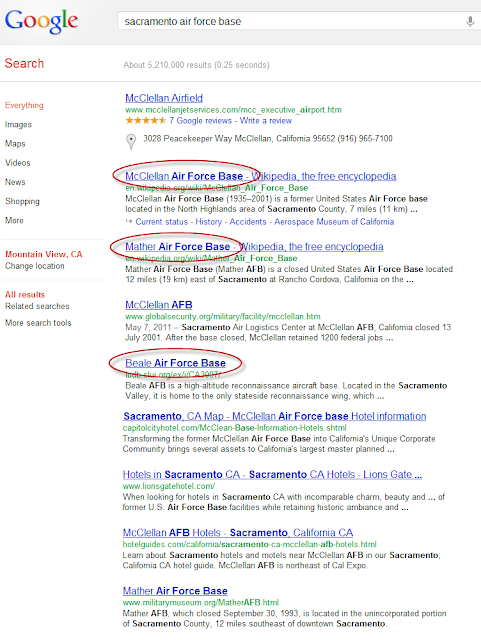Click the www.mcclellanjetservices.com URL text
Screen dimensions: 481x640
[x=233, y=110]
